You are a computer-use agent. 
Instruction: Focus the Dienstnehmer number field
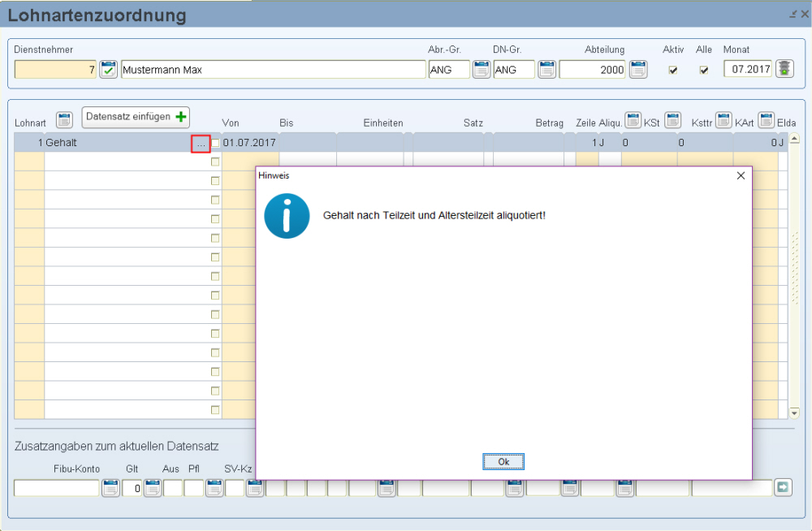tap(55, 69)
